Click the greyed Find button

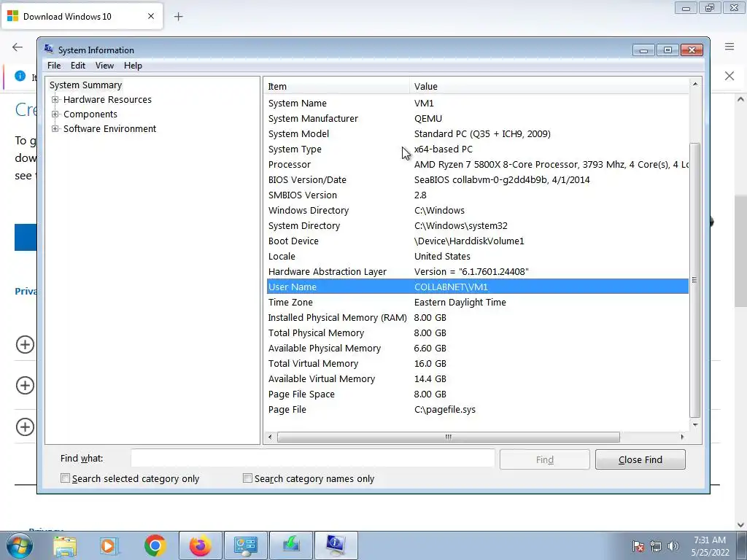544,459
